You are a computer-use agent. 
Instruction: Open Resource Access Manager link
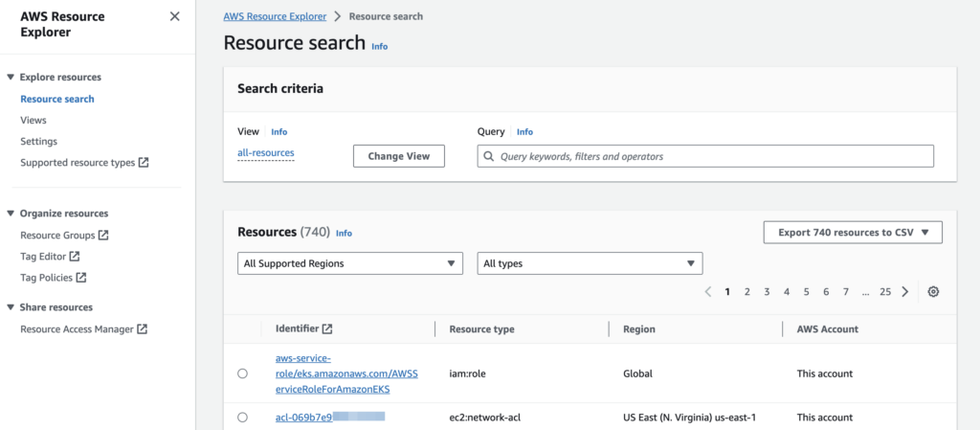pyautogui.click(x=77, y=329)
